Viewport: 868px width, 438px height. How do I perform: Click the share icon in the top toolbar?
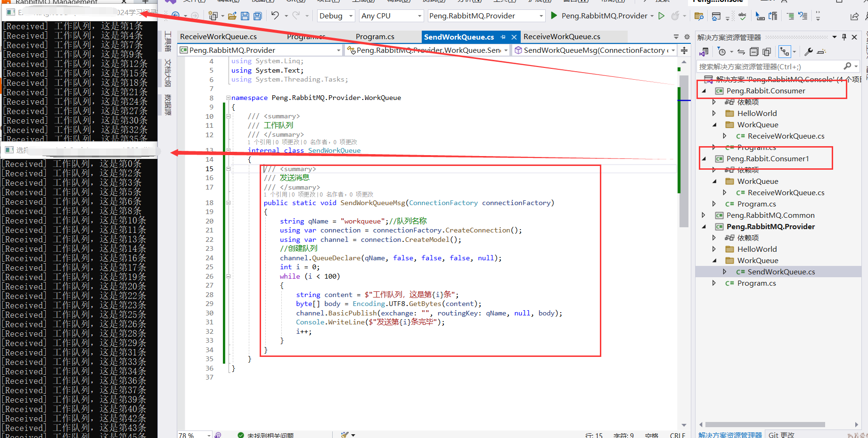coord(854,16)
